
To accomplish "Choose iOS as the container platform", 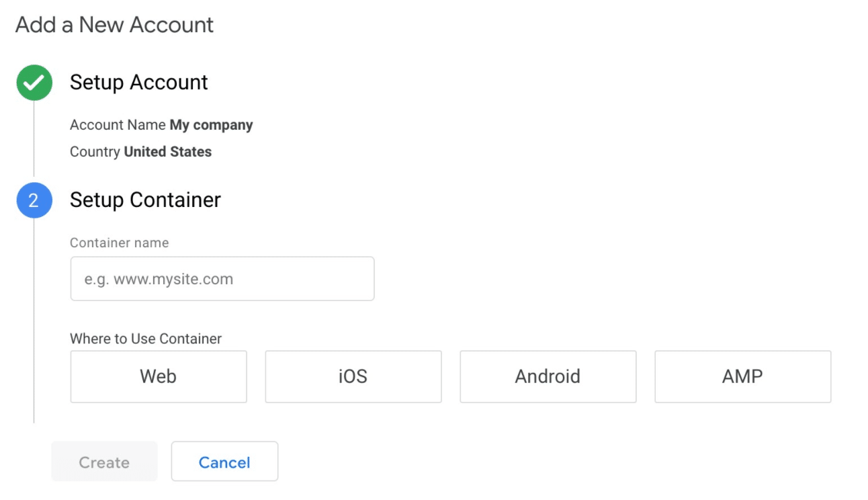I will (353, 376).
